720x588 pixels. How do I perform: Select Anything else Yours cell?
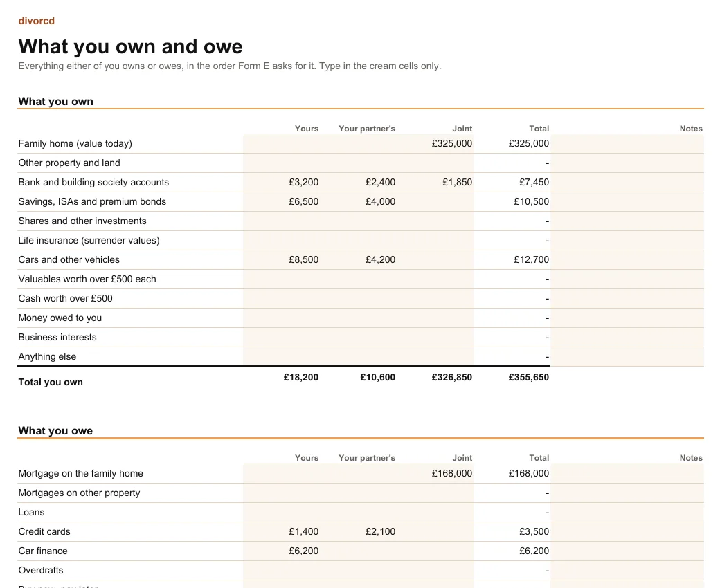coord(282,356)
